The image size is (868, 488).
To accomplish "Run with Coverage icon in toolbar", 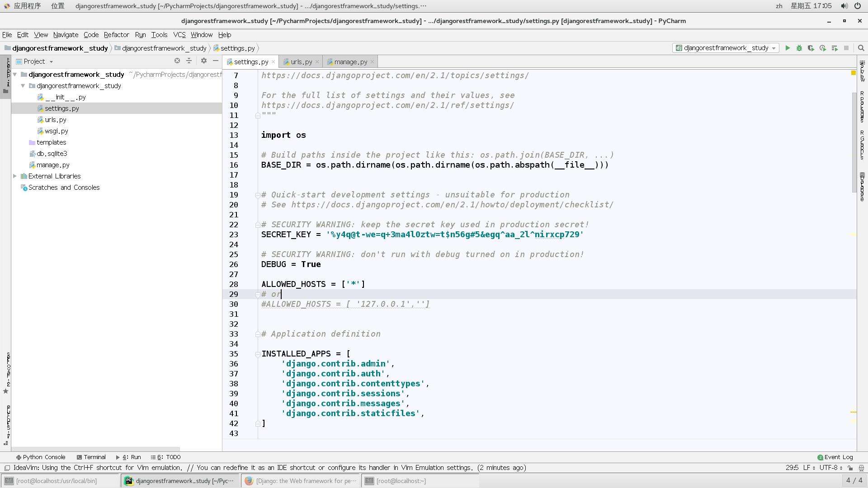I will tap(811, 48).
